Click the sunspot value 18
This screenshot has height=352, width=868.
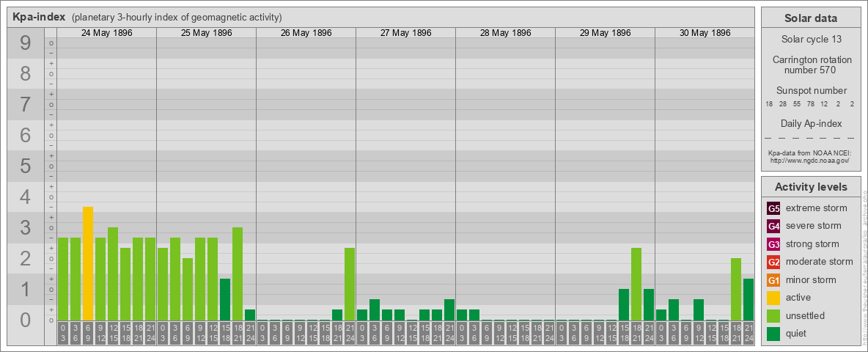click(x=769, y=104)
